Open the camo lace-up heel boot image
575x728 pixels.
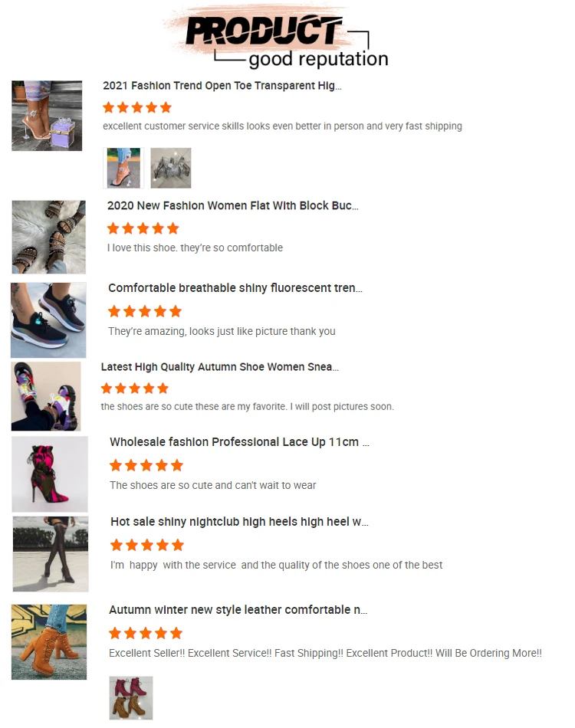[50, 474]
